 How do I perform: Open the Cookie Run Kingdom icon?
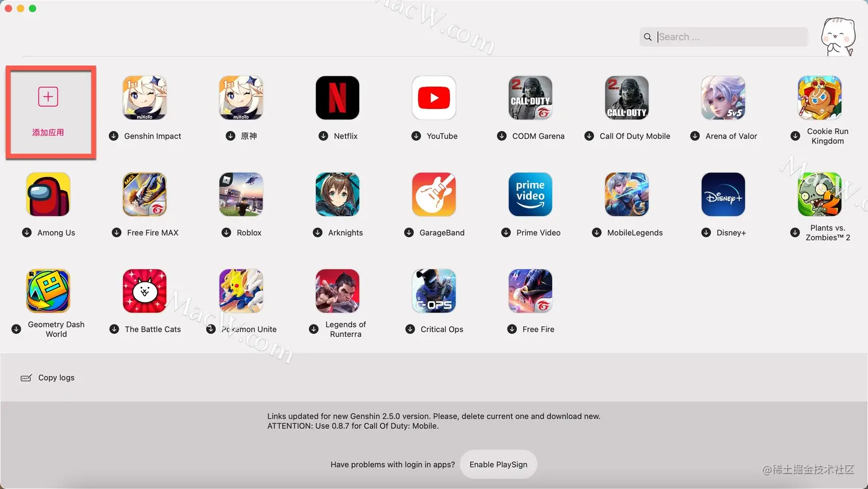click(x=820, y=98)
